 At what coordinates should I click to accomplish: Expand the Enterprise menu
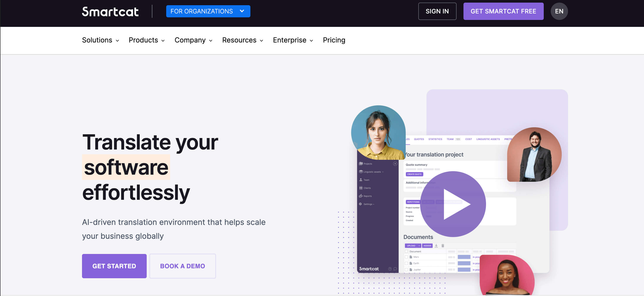[x=293, y=40]
